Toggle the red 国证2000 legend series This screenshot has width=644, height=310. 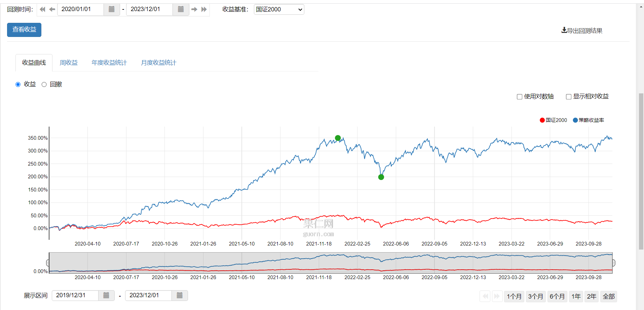pos(553,120)
